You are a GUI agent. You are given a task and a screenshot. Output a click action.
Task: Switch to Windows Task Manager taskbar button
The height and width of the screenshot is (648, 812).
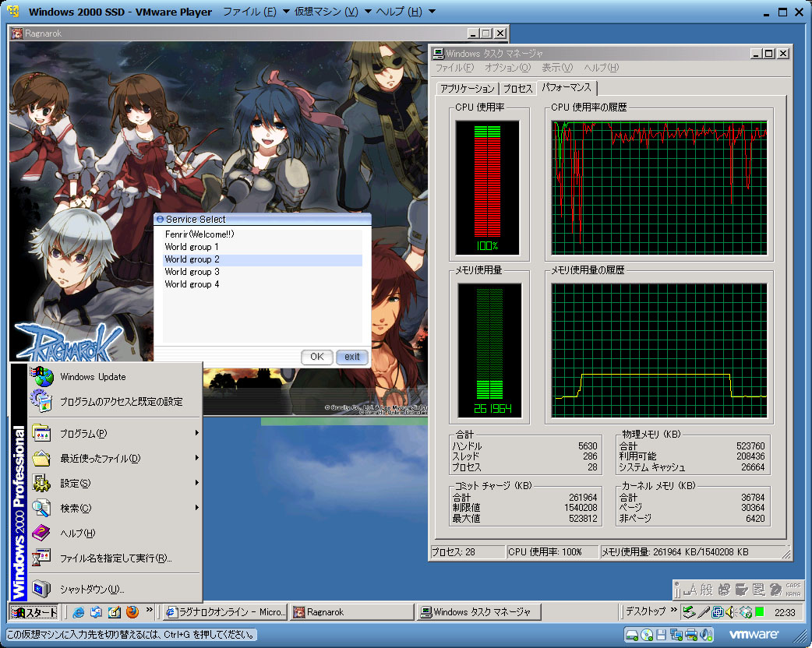479,612
